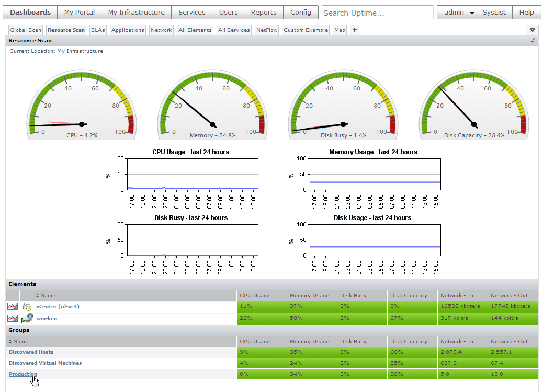Image resolution: width=543 pixels, height=392 pixels.
Task: Open the Map tab
Action: [x=340, y=30]
